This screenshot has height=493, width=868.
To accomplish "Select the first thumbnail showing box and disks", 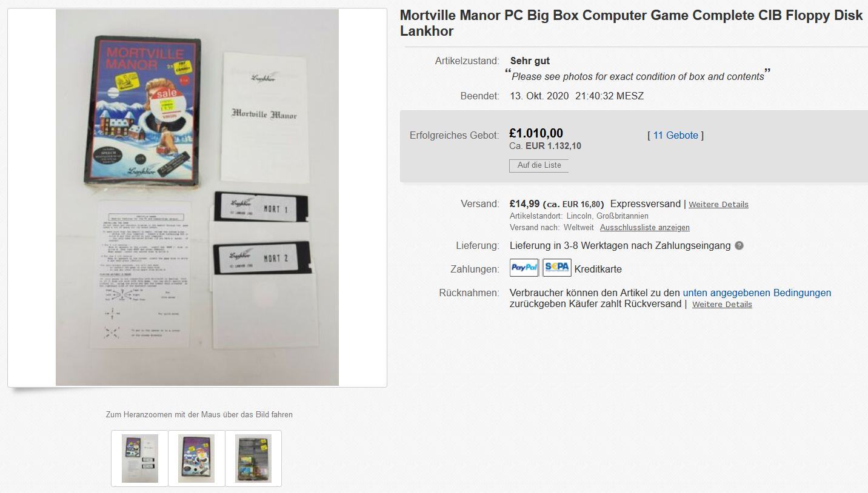I will 140,458.
